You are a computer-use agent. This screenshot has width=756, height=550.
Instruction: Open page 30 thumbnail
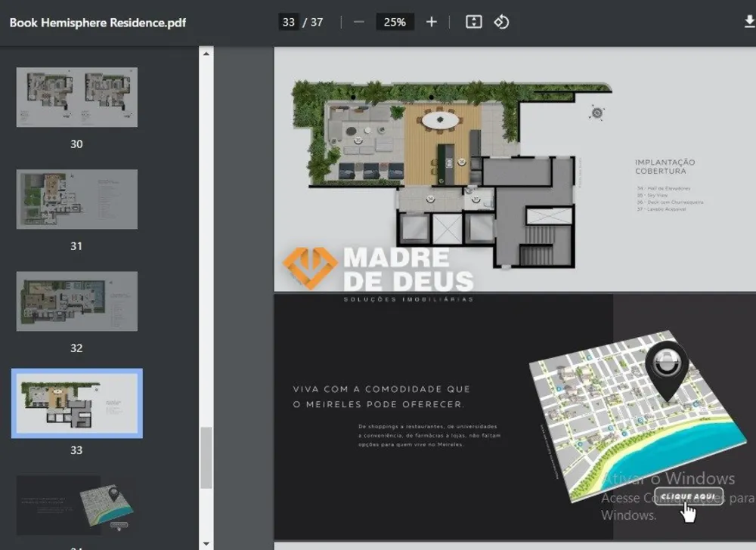76,97
